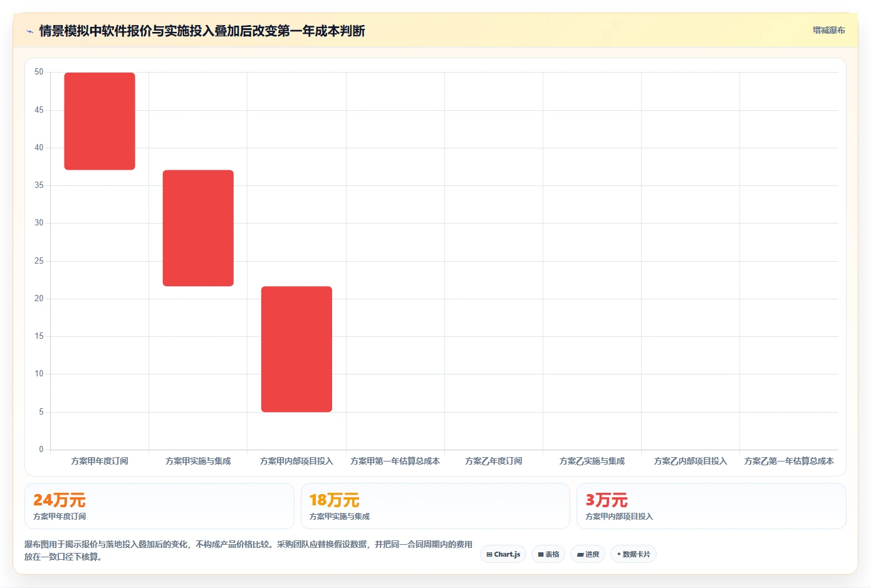Click the axis label 方案甲实施与集成
The width and height of the screenshot is (871, 588).
(198, 461)
